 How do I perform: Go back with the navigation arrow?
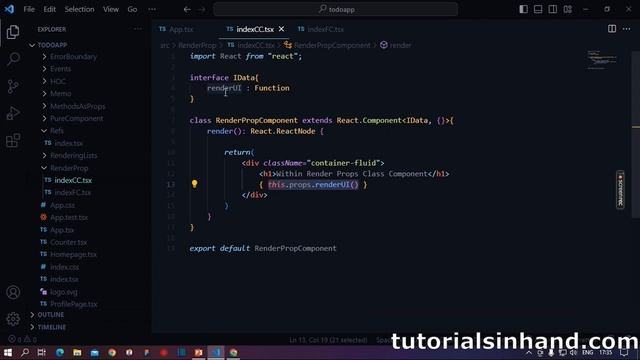187,9
